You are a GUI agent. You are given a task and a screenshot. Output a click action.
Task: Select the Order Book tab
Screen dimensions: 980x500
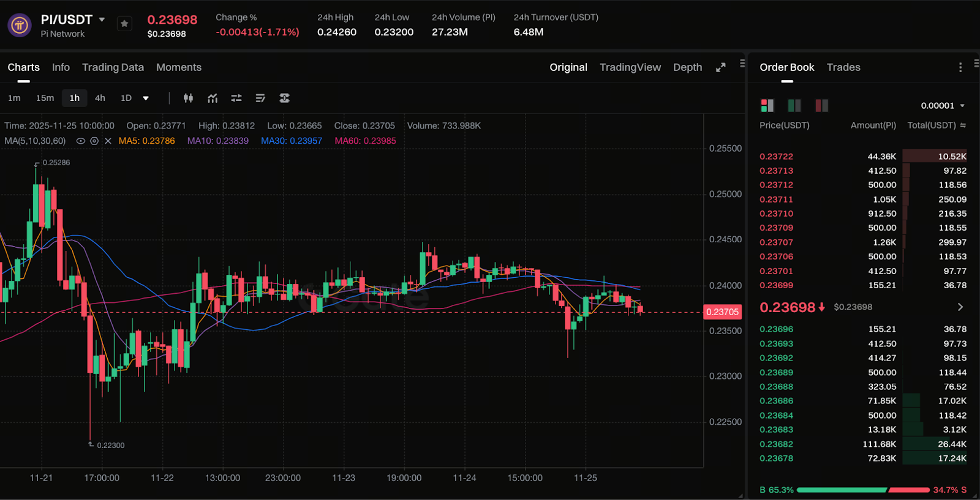coord(787,67)
